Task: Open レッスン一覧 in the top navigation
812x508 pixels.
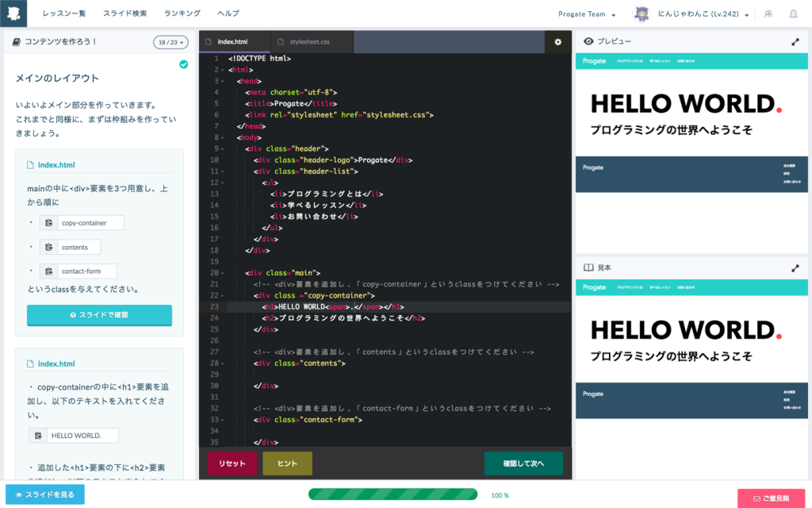Action: (64, 13)
